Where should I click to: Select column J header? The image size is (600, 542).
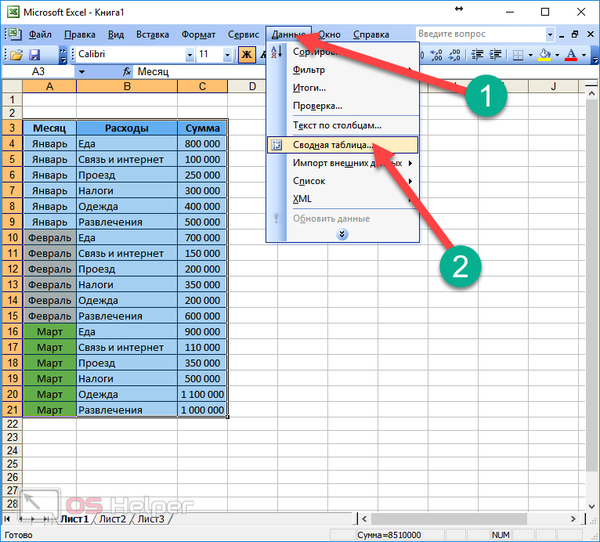tap(553, 87)
